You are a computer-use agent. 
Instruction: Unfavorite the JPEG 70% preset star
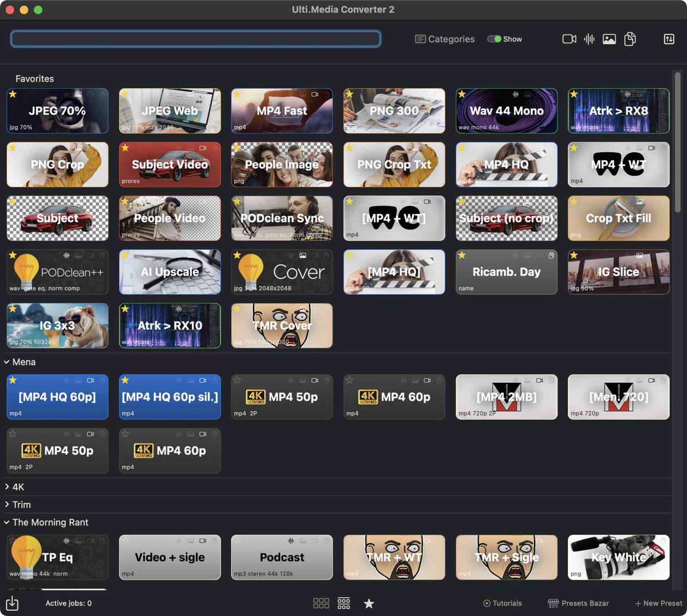point(13,94)
